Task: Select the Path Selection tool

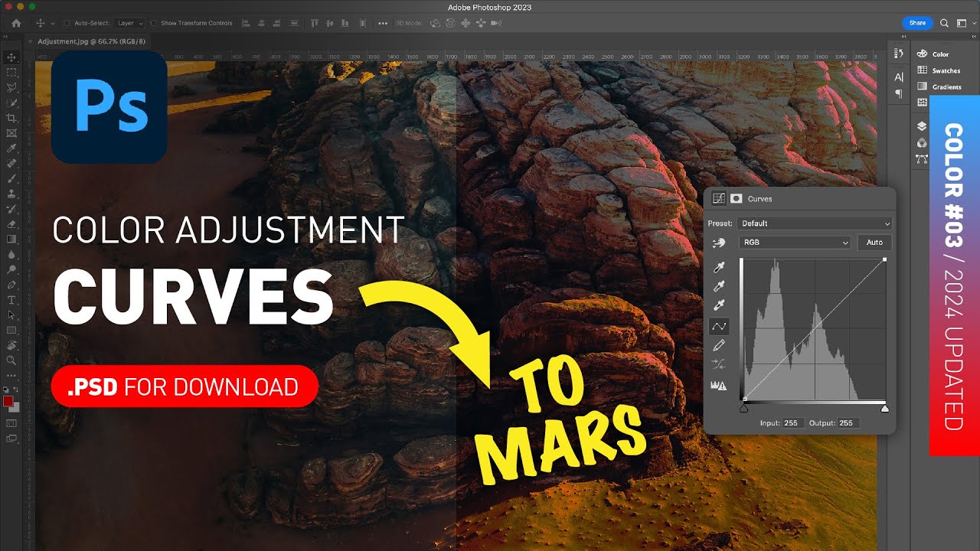Action: click(11, 314)
